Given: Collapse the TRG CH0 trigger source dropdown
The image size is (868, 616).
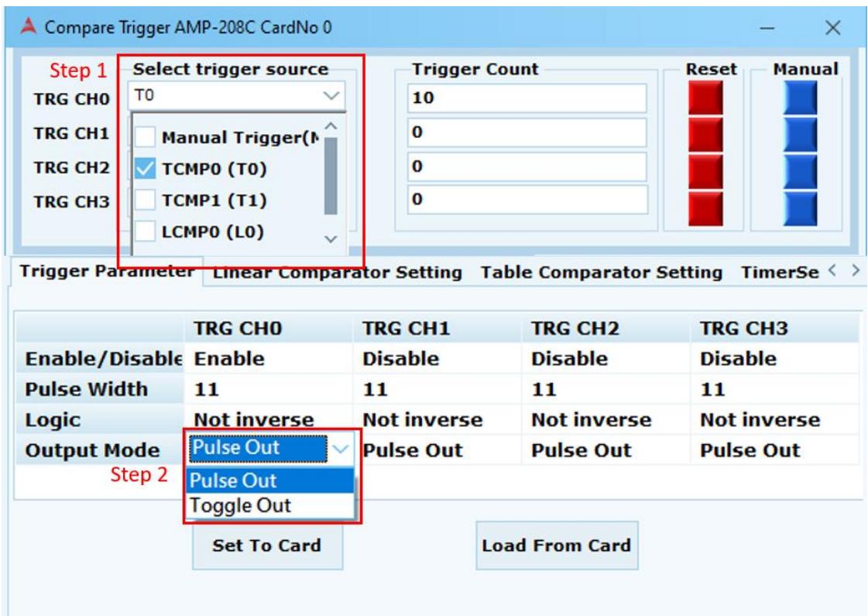Looking at the screenshot, I should coord(331,96).
